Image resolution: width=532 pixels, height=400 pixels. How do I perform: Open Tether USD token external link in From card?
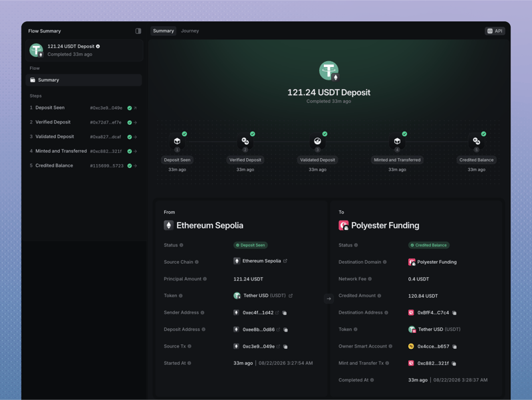[291, 296]
